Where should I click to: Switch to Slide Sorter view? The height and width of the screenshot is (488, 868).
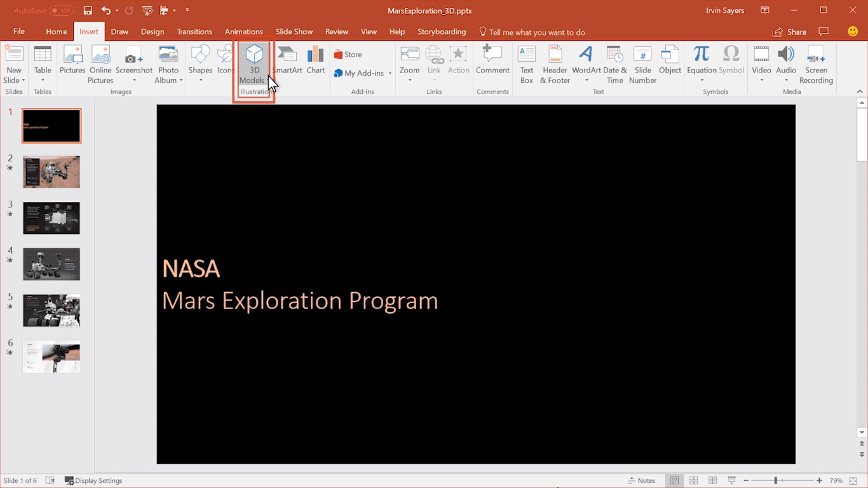tap(694, 481)
